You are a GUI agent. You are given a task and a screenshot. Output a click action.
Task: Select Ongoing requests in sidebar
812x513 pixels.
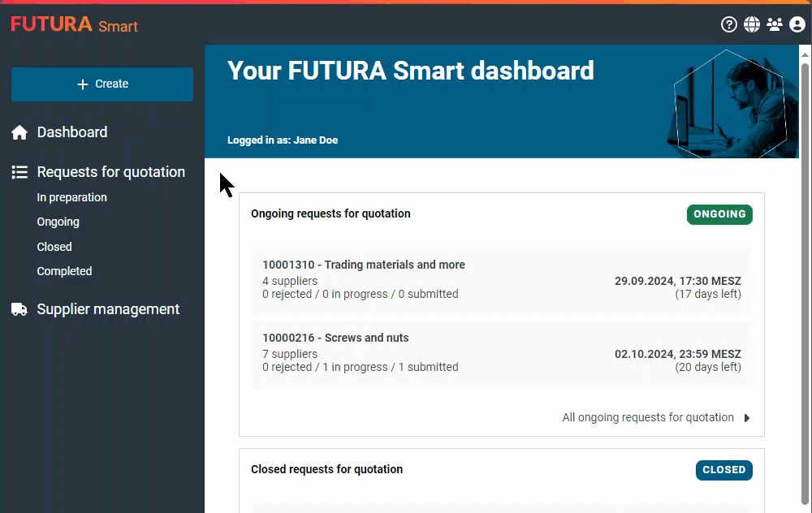coord(58,222)
